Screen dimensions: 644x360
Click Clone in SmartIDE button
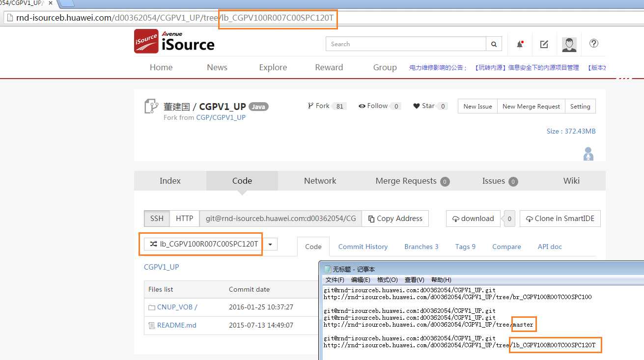pos(560,219)
